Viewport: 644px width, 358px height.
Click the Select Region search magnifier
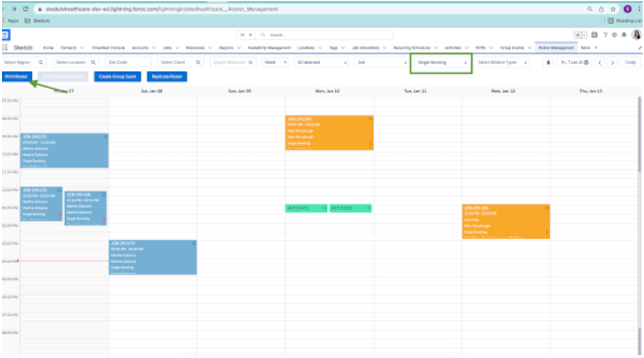41,62
